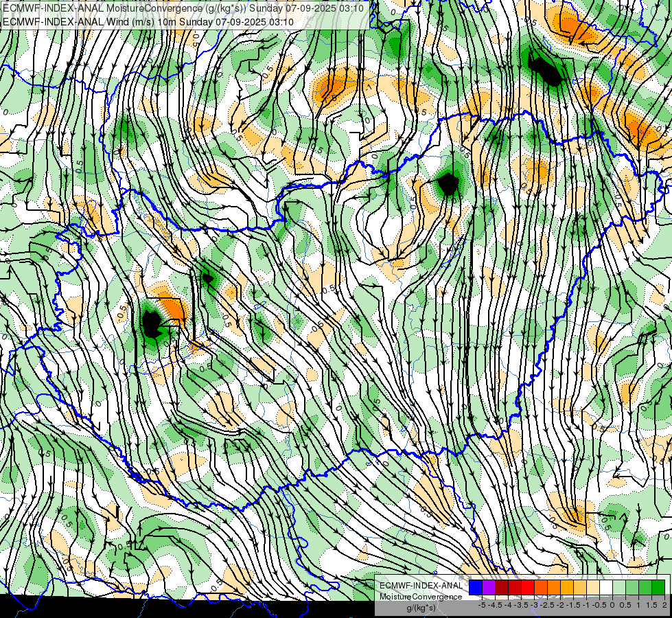672x618 pixels.
Task: Click the -2.5 tick label in the legend
Action: pyautogui.click(x=548, y=605)
